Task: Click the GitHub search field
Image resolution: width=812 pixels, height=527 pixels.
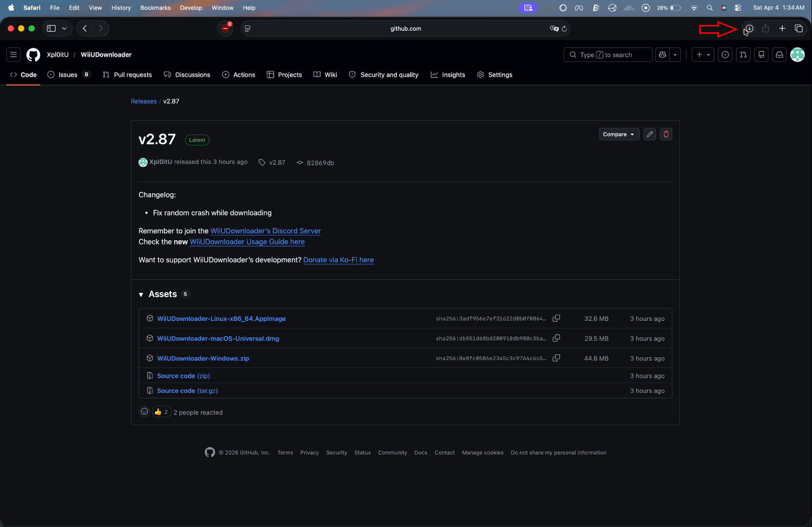Action: [607, 55]
